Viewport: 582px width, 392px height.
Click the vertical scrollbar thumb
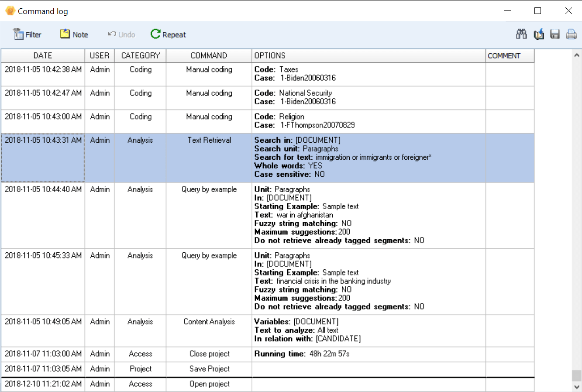pos(577,375)
